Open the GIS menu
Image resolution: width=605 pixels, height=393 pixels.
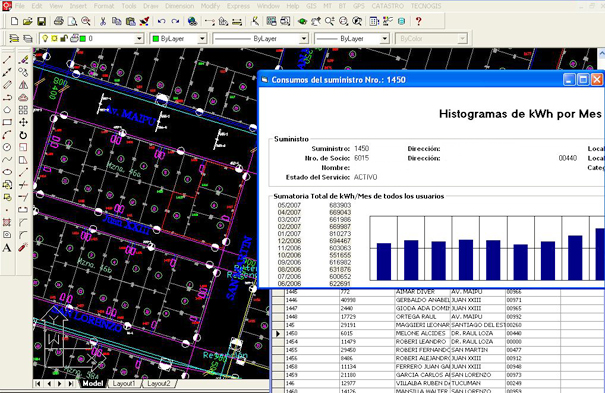click(311, 6)
